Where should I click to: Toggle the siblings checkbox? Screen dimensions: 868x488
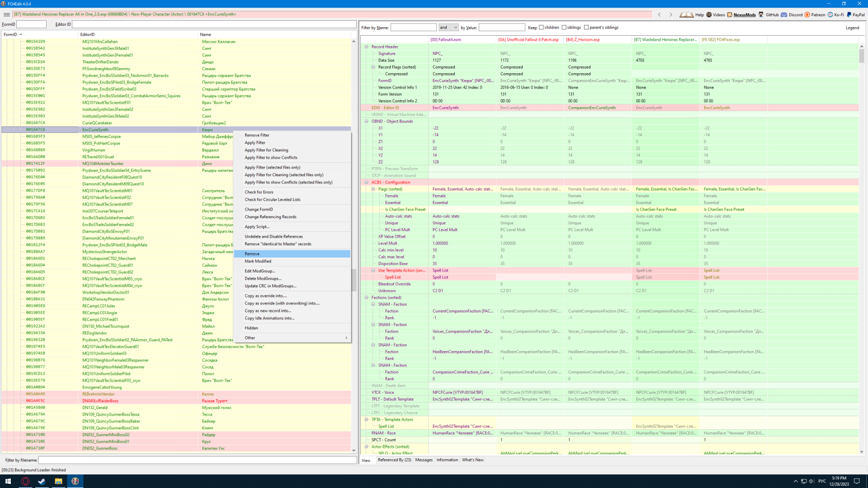564,28
